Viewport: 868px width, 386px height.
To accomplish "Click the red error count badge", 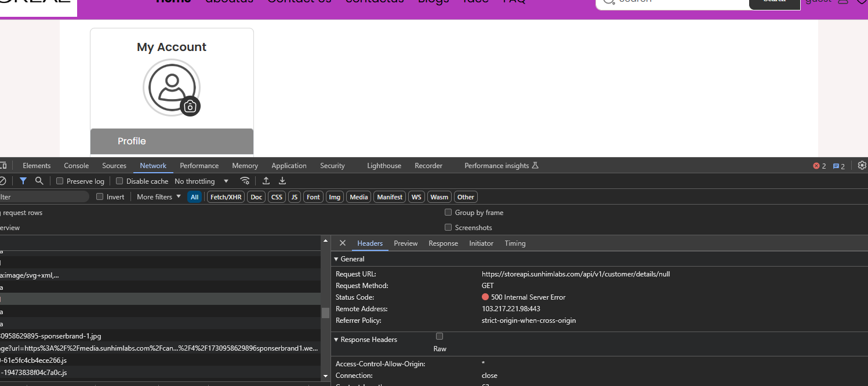I will tap(819, 166).
